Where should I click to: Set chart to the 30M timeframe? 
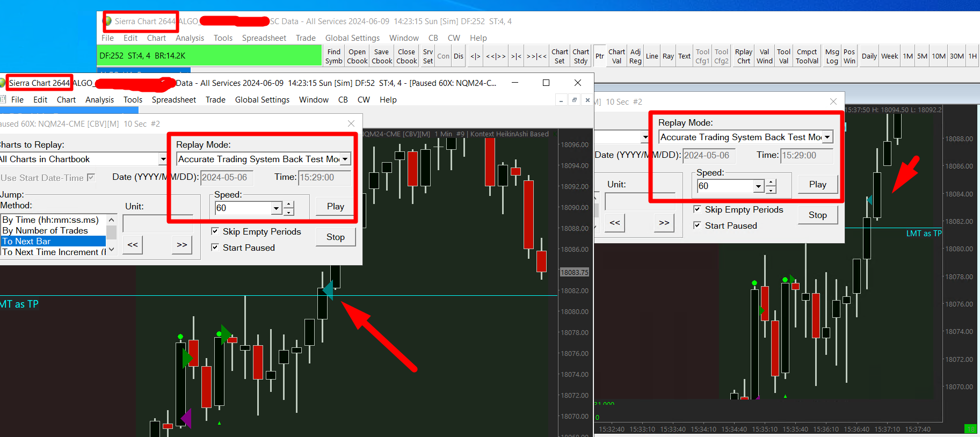coord(957,56)
